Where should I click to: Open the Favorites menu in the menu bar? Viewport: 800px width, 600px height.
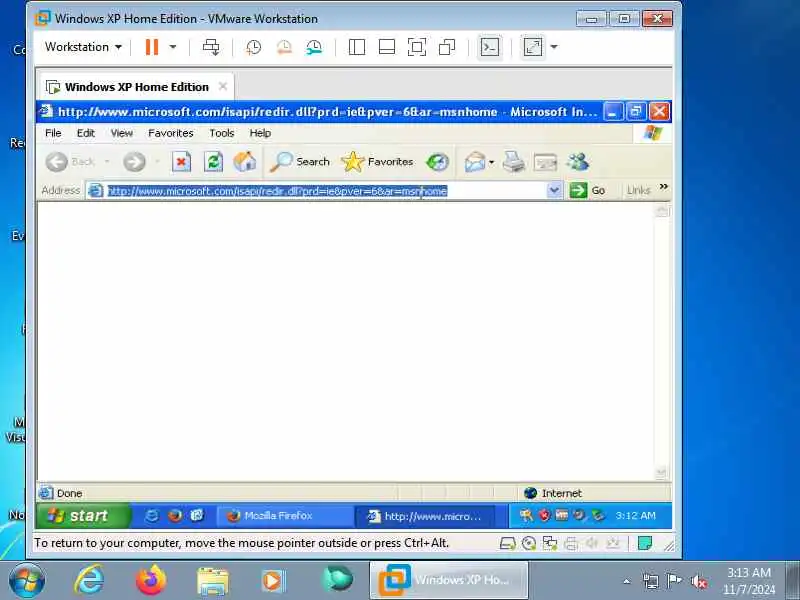(170, 133)
